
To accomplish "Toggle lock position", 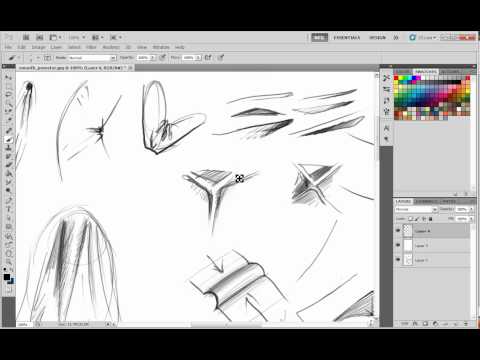I will coord(424,219).
